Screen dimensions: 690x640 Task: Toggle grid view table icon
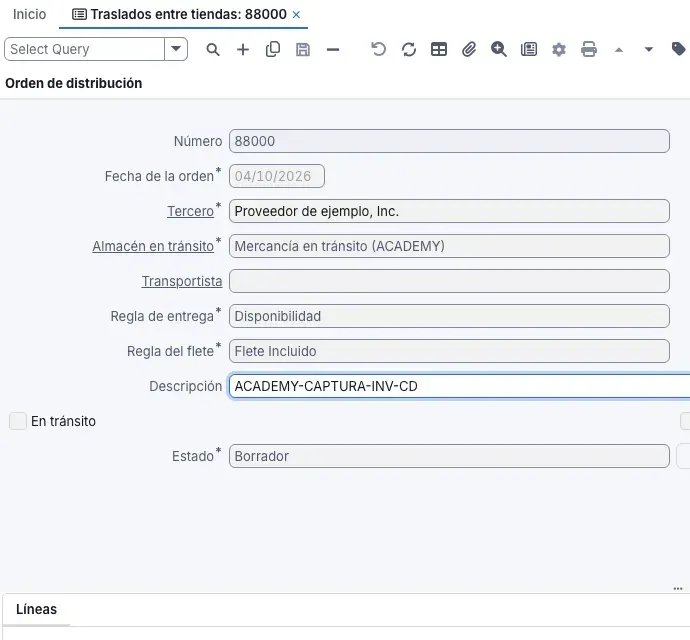439,49
